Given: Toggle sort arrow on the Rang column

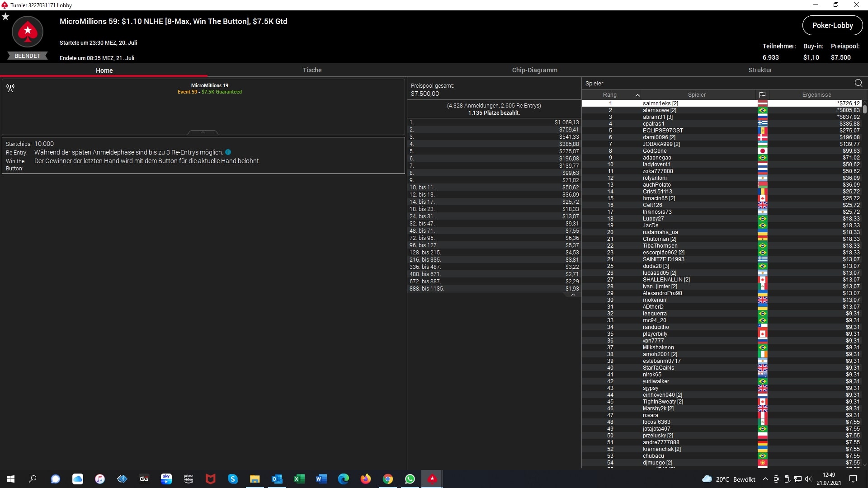Looking at the screenshot, I should click(x=637, y=95).
